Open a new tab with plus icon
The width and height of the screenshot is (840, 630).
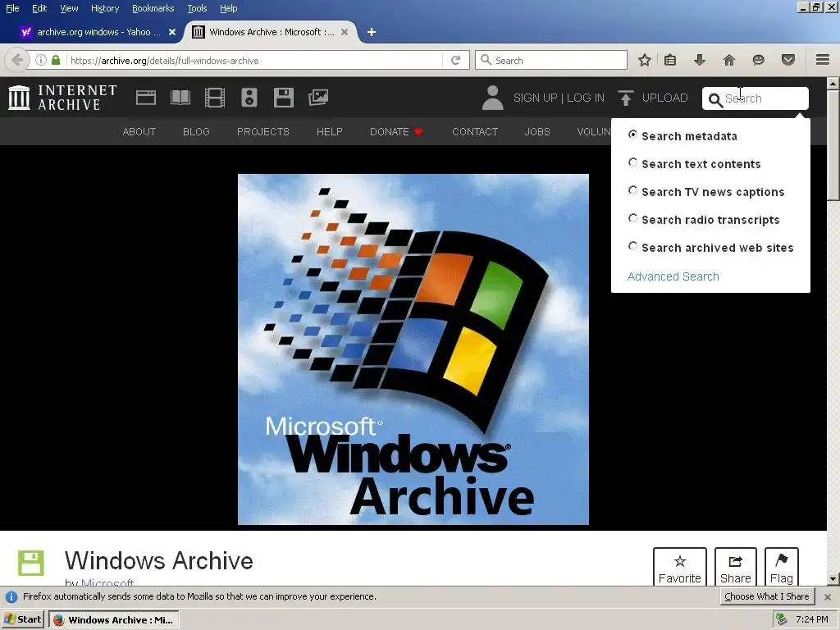click(x=372, y=32)
